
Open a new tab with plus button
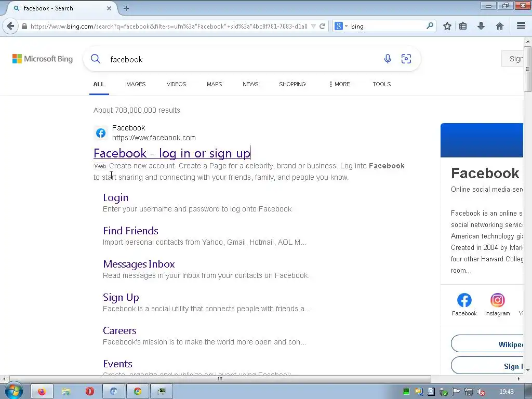coord(126,8)
